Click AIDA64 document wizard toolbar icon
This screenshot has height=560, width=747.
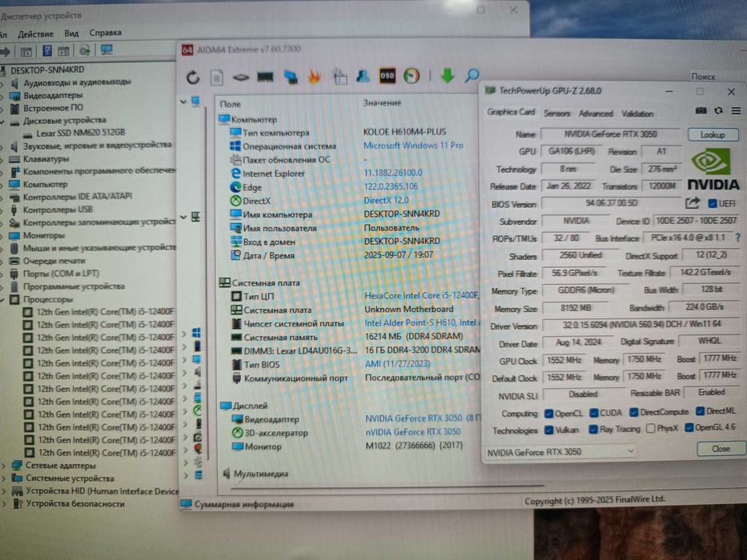tap(339, 77)
